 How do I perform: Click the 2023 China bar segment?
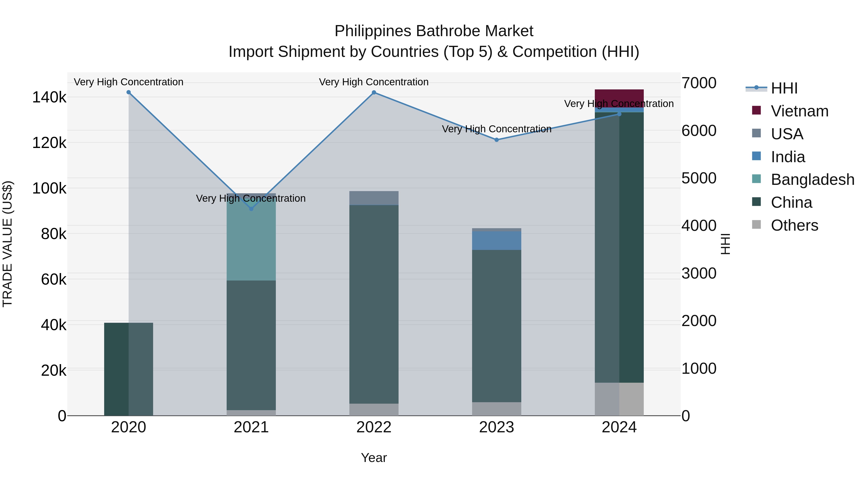pyautogui.click(x=496, y=326)
